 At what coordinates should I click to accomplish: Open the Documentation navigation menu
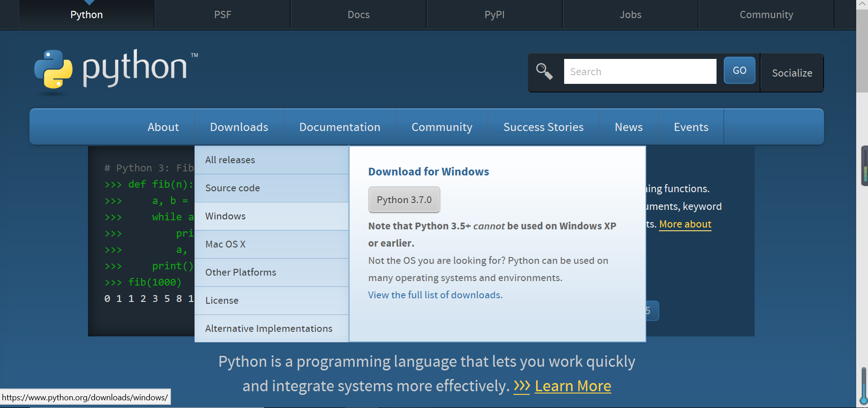pyautogui.click(x=340, y=127)
